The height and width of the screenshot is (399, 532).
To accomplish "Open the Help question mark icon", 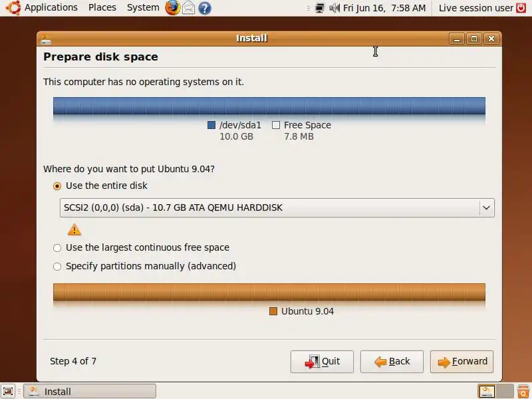I will [x=205, y=8].
